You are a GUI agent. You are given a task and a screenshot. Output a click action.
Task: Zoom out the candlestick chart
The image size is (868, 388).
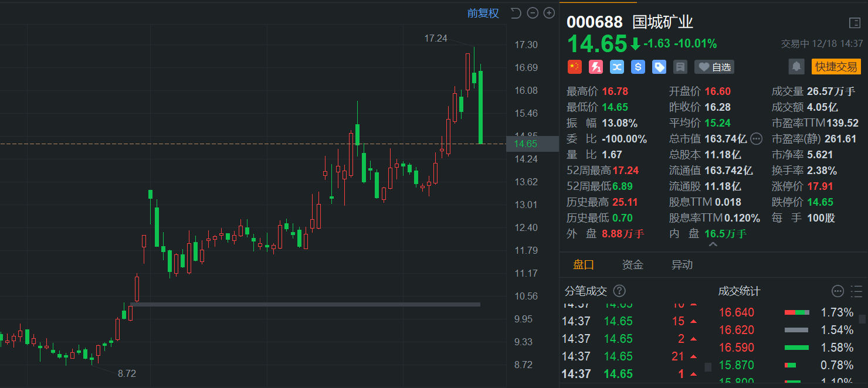[x=533, y=13]
